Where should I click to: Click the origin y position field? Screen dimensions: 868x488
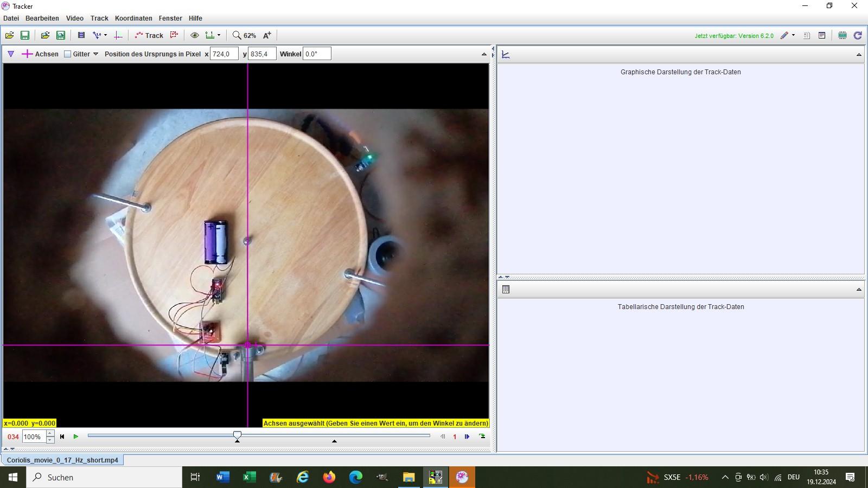(x=262, y=54)
